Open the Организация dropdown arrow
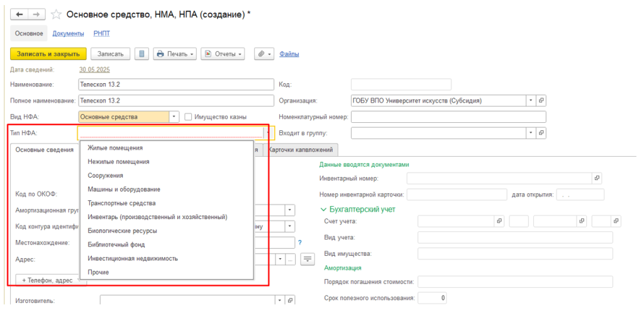Viewport: 644px width, 313px height. (x=531, y=100)
